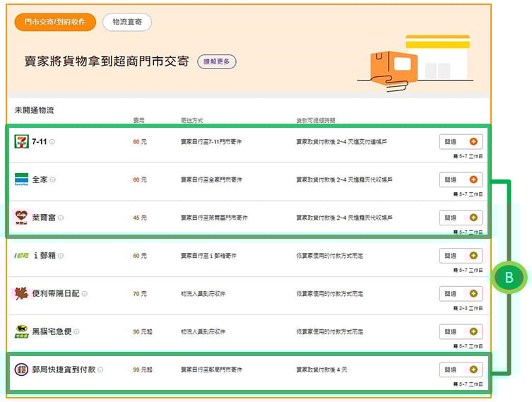Click the 郵局 post office logo

21,370
